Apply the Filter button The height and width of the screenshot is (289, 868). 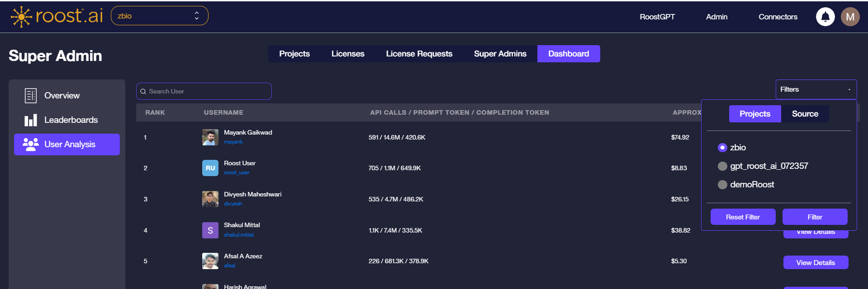click(815, 217)
